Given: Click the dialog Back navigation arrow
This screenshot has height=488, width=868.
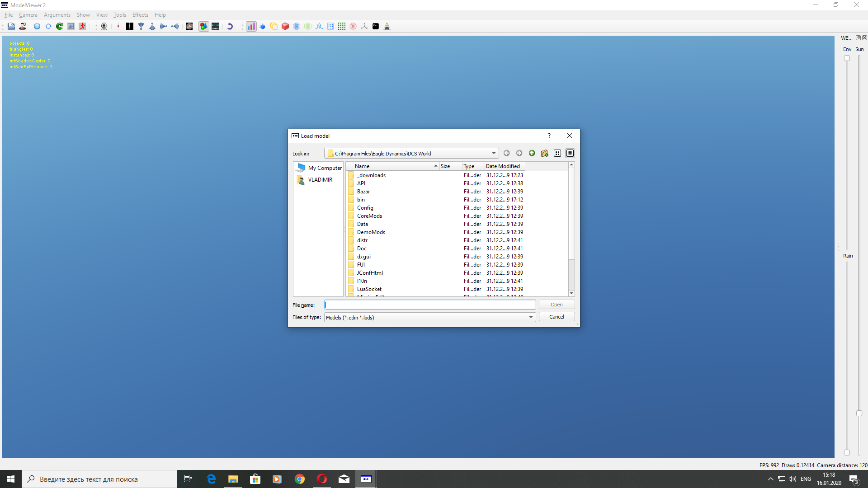Looking at the screenshot, I should [x=507, y=153].
